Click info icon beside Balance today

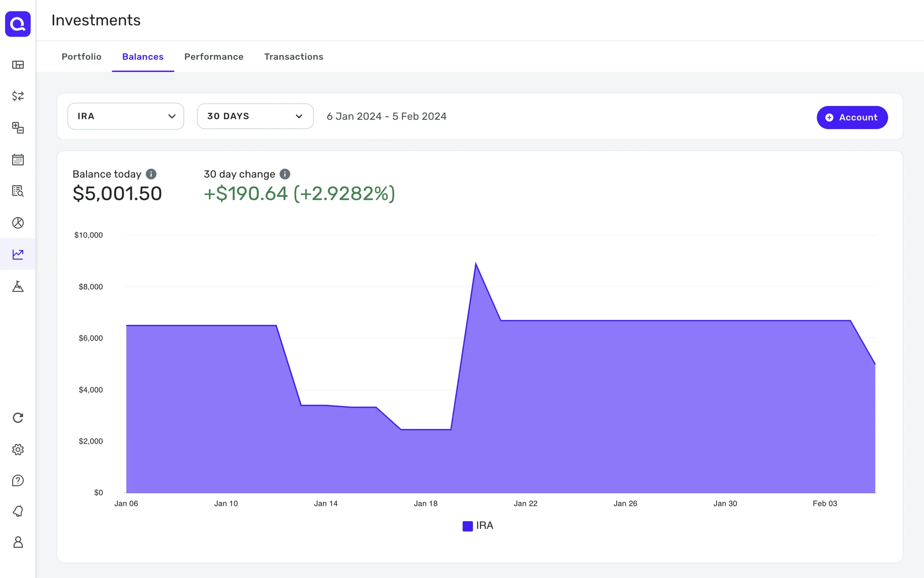click(151, 174)
